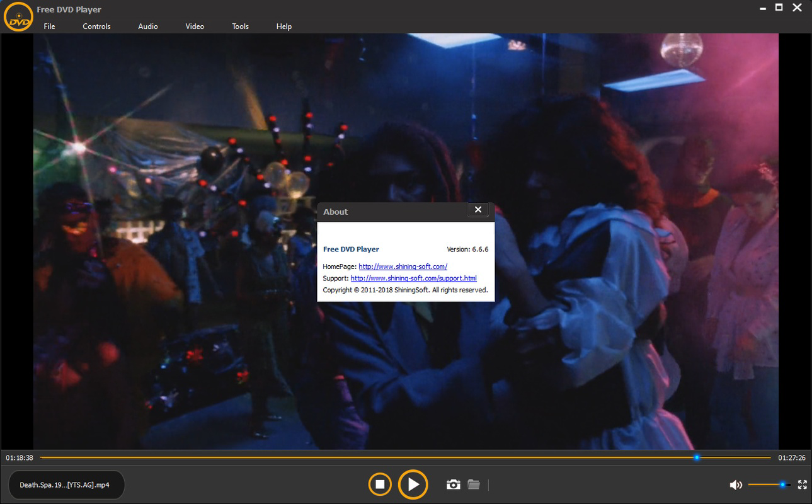The width and height of the screenshot is (812, 504).
Task: Mute audio with the speaker icon
Action: coord(735,484)
